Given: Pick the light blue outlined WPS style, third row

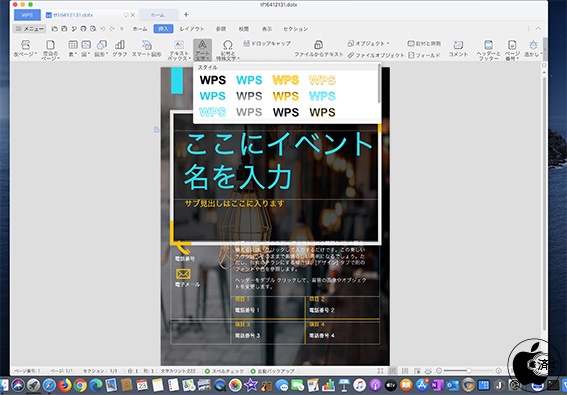Looking at the screenshot, I should pos(213,112).
